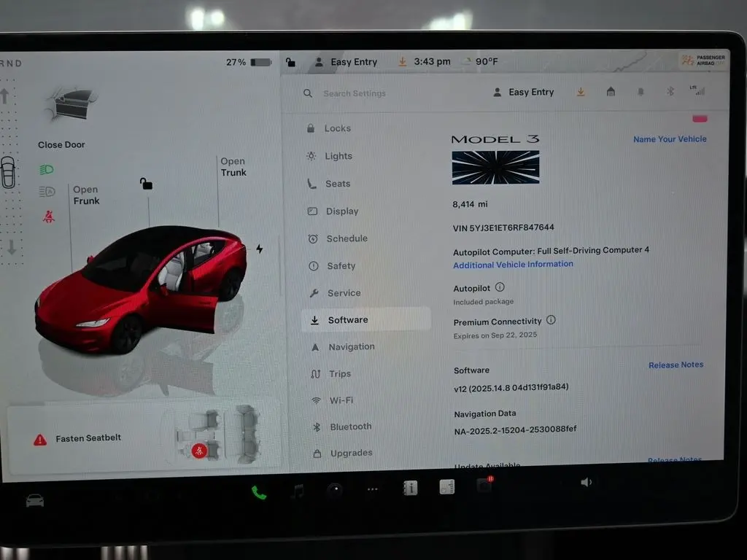The width and height of the screenshot is (747, 560).
Task: Tap Autopilot info circle icon
Action: (x=500, y=287)
